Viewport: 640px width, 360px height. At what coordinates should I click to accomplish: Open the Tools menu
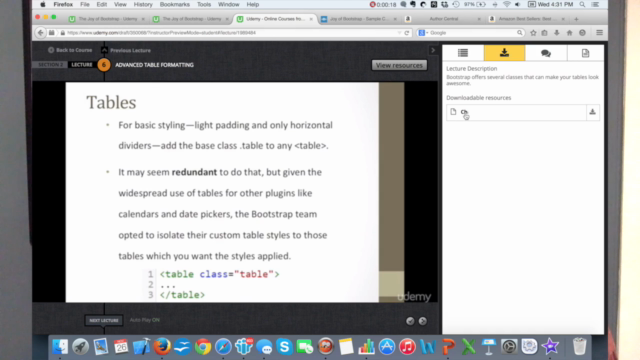point(204,4)
